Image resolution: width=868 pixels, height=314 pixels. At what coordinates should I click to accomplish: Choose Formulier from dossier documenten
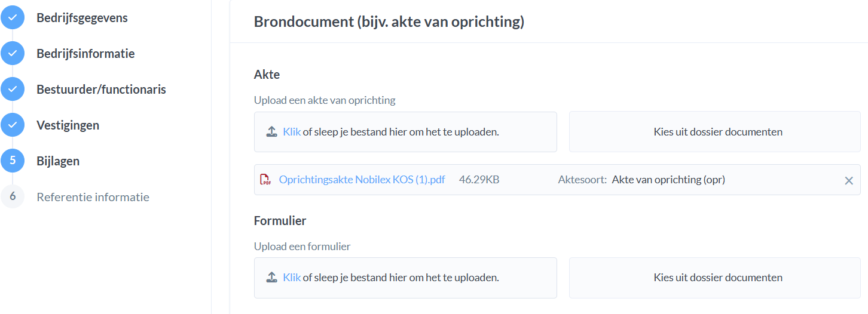717,278
